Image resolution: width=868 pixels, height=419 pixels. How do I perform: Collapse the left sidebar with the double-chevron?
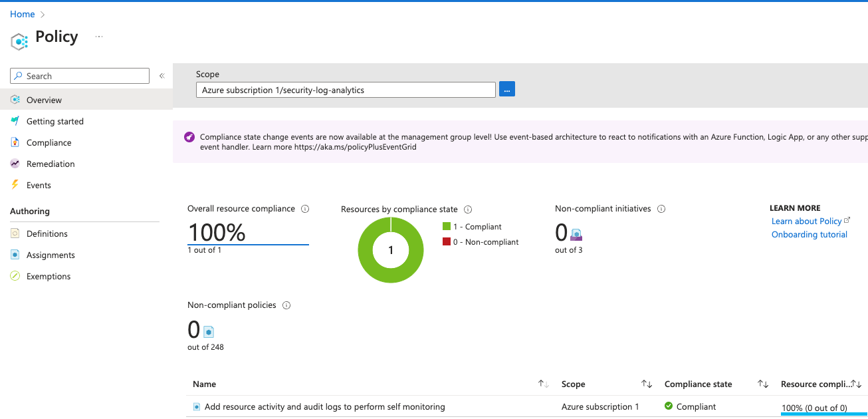(x=162, y=76)
